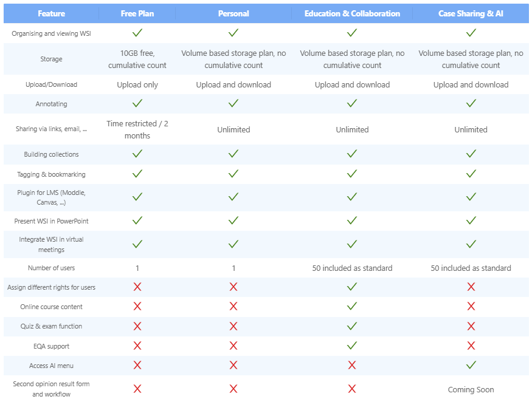Screen dimensions: 532x399
Task: Select the Education & Collaboration column header
Action: [352, 13]
